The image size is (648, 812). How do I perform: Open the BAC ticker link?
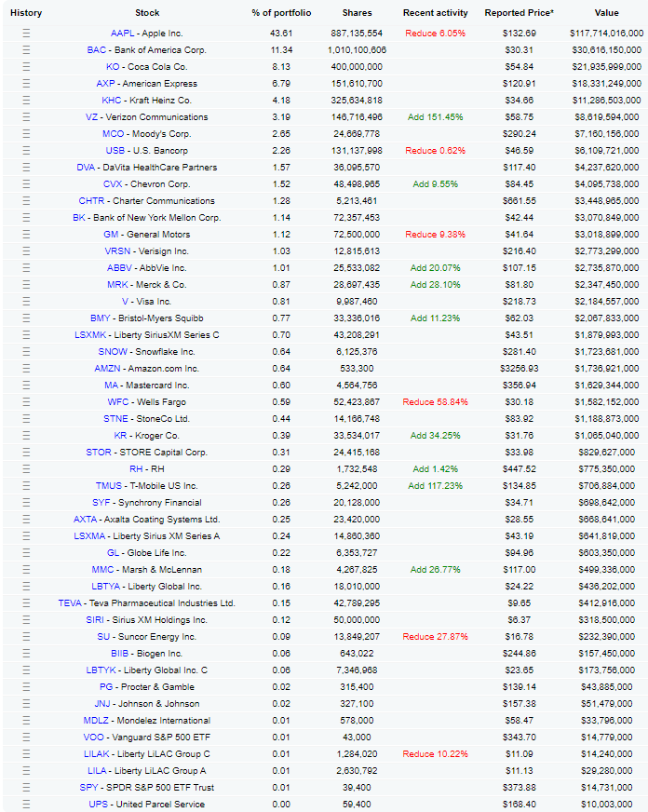click(x=96, y=50)
